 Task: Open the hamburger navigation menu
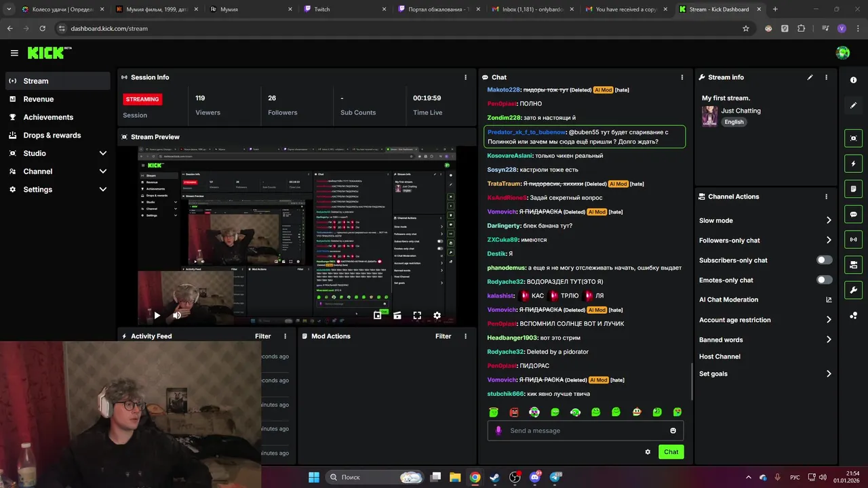(x=14, y=53)
